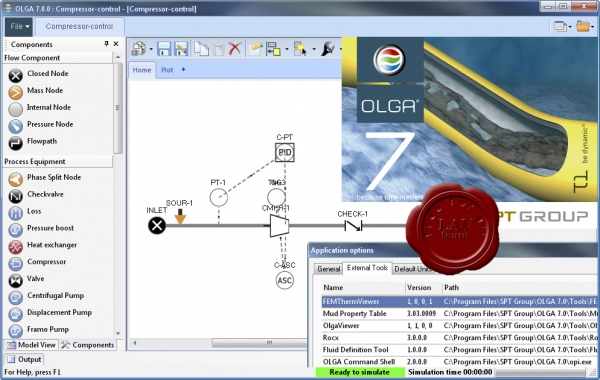Switch to the Plot tab
Viewport: 600px width, 380px height.
(167, 70)
